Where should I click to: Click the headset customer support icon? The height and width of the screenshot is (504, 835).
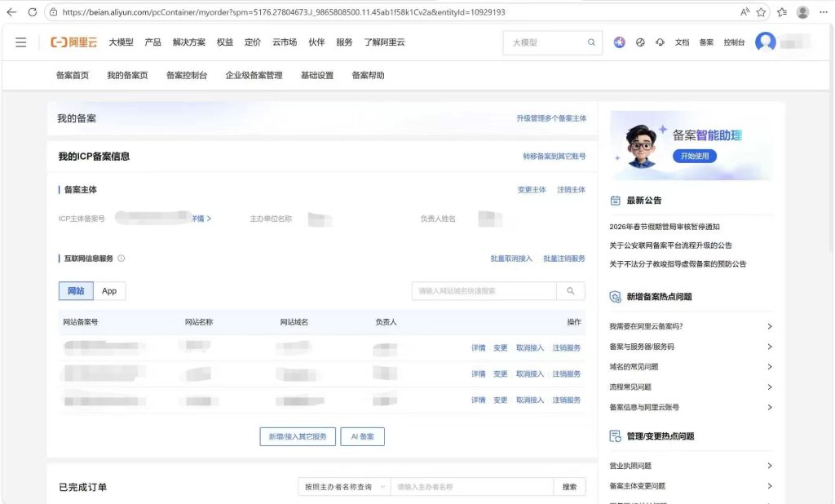(x=660, y=42)
